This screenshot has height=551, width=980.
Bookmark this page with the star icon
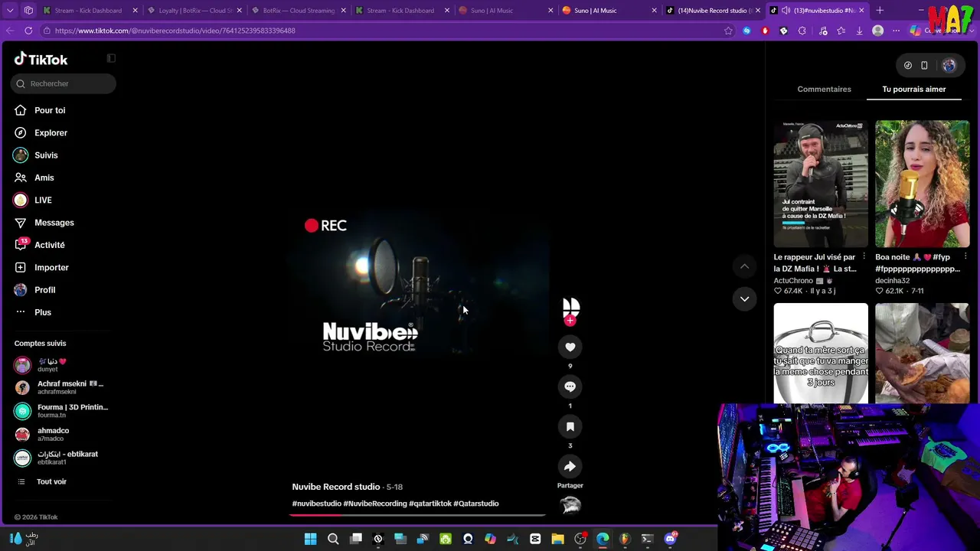point(728,31)
